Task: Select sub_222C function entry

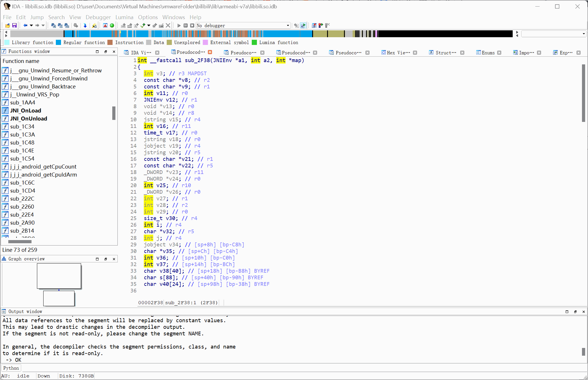Action: [22, 199]
